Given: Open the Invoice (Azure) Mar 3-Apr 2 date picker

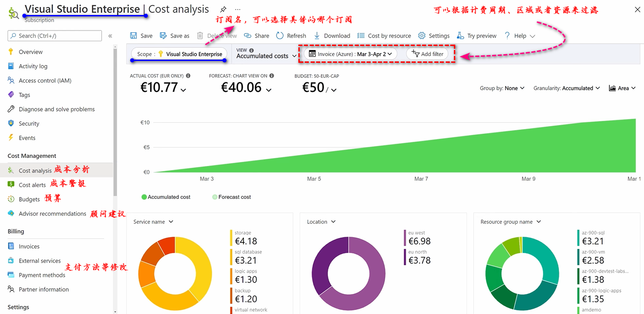Looking at the screenshot, I should point(350,54).
